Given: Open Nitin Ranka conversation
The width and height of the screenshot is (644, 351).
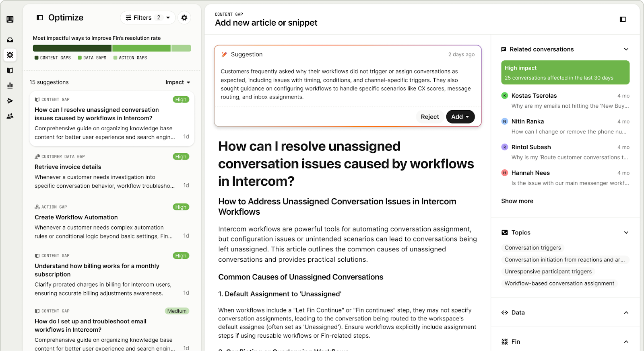Looking at the screenshot, I should 565,127.
